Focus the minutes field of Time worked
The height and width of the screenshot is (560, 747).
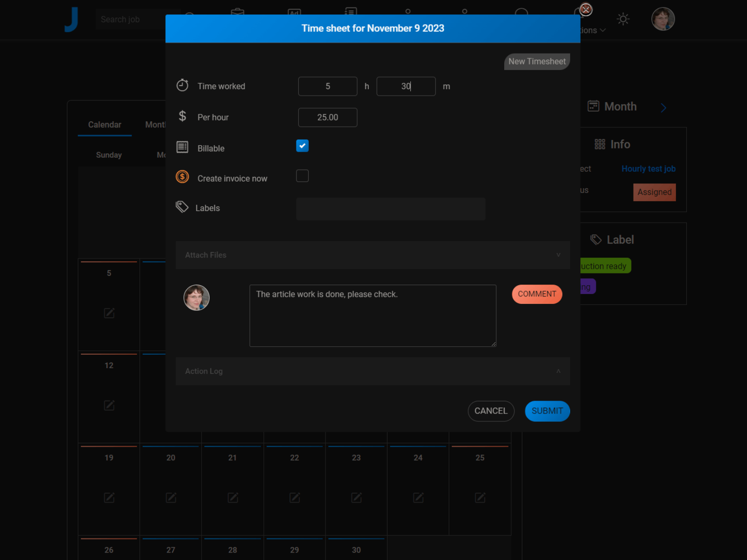point(406,86)
